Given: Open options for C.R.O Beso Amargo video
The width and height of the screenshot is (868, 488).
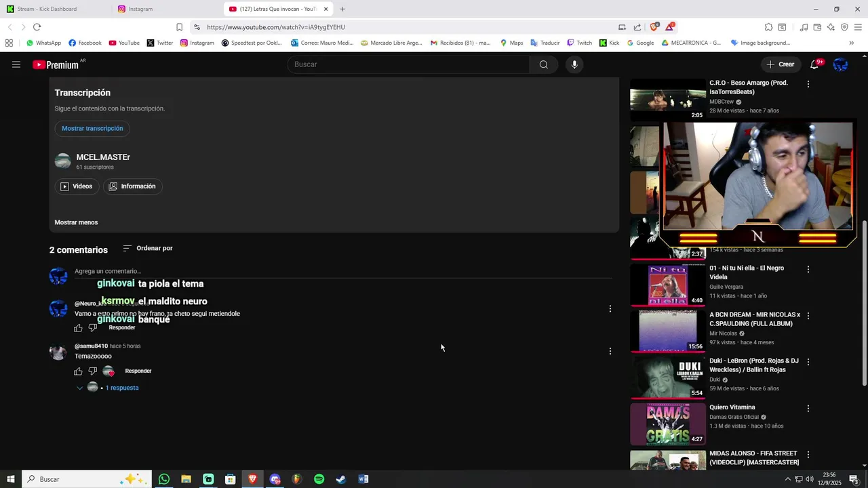Looking at the screenshot, I should [808, 84].
